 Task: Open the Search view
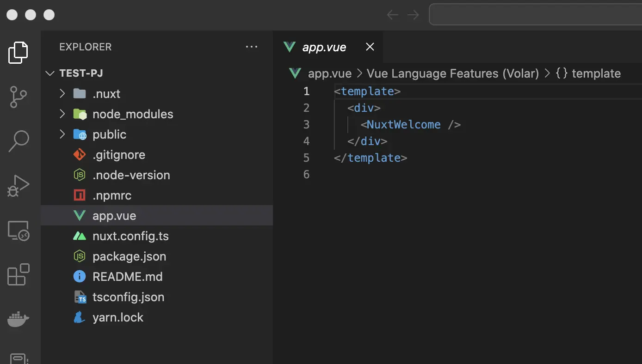[x=19, y=141]
